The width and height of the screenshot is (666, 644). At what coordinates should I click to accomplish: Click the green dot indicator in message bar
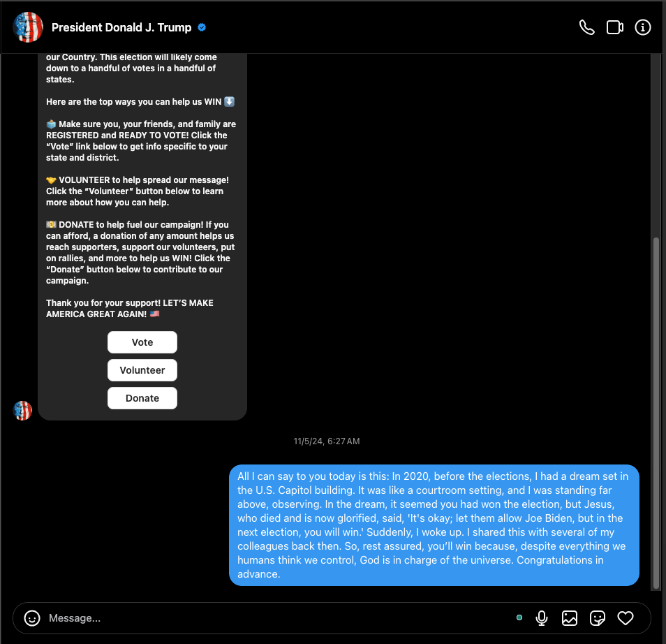[x=519, y=617]
